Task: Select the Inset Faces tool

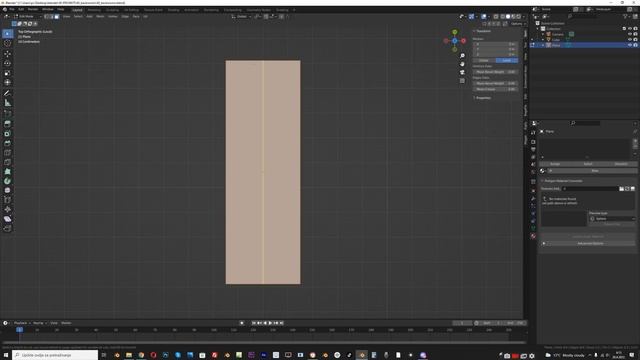Action: (x=7, y=133)
